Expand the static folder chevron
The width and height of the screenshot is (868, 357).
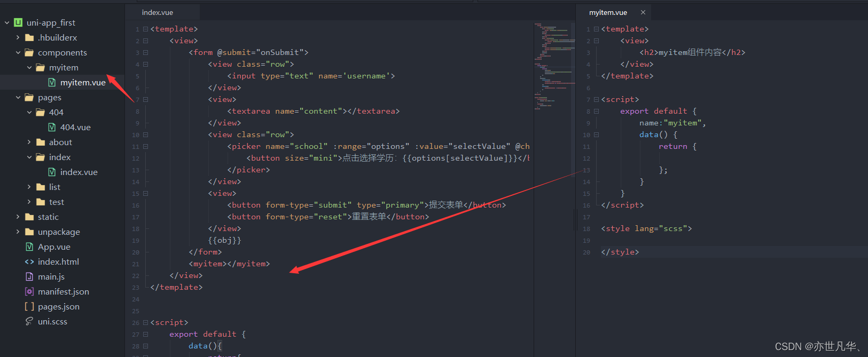(x=18, y=217)
